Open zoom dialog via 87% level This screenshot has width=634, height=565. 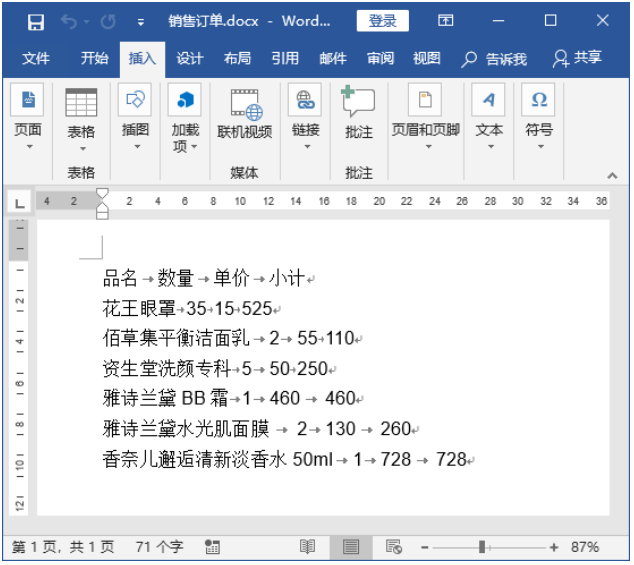coord(585,547)
